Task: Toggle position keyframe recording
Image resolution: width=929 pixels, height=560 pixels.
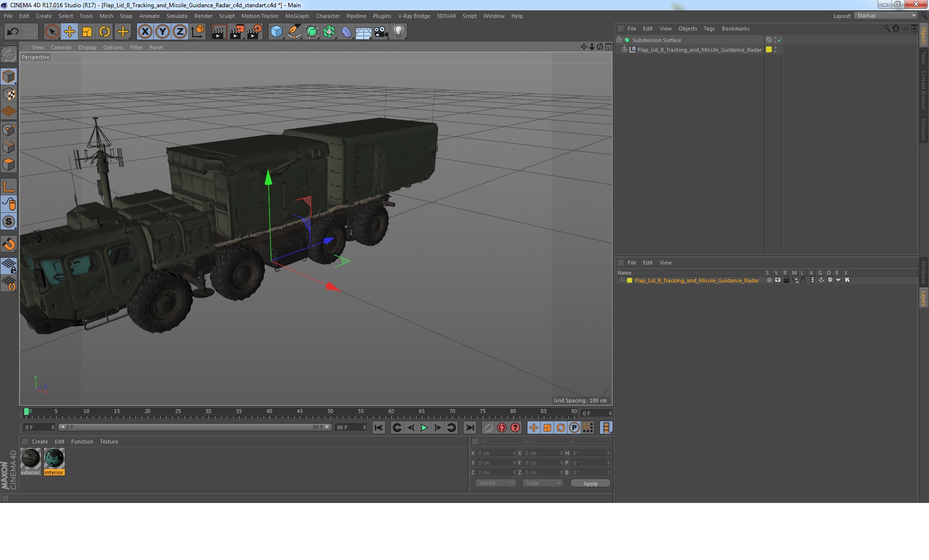Action: (x=533, y=427)
